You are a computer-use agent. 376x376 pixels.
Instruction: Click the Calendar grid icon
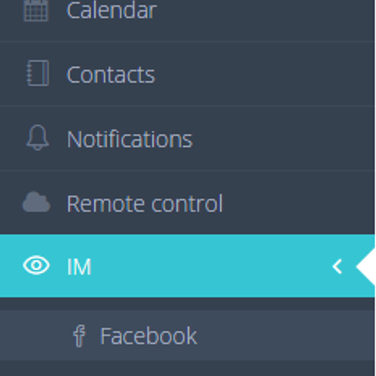tap(36, 11)
